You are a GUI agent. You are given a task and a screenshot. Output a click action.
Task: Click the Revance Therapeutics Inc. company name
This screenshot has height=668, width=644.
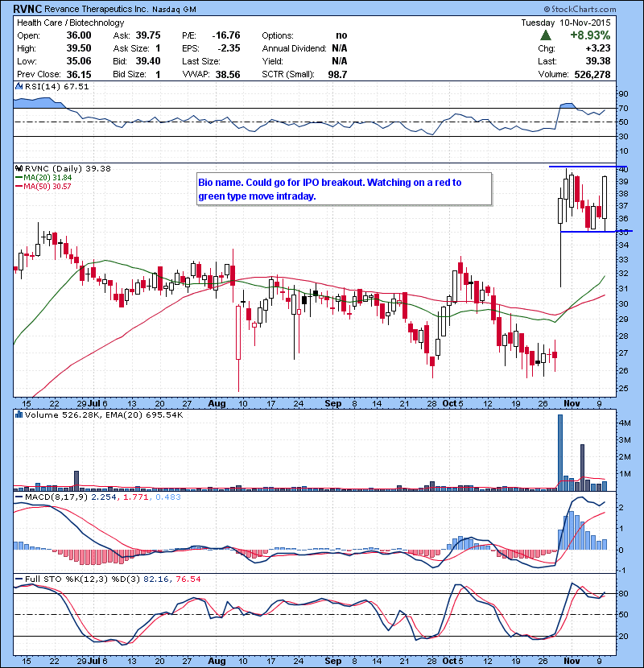tap(97, 9)
